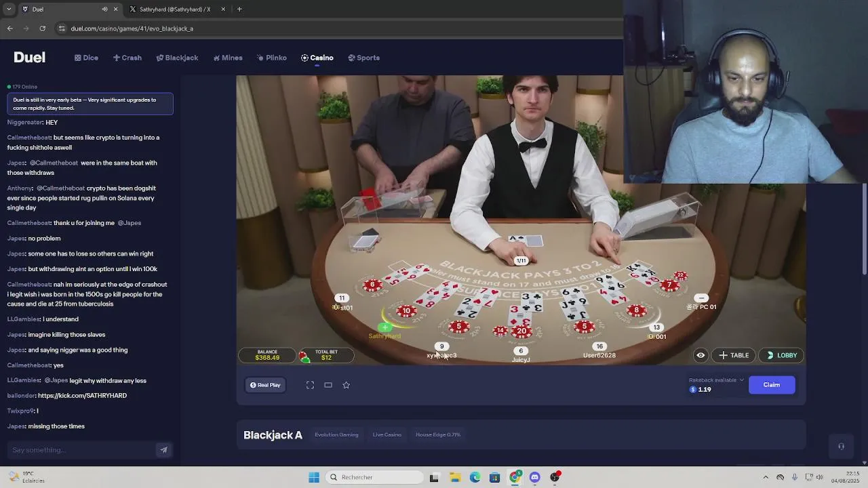Open Task View on the taskbar
The width and height of the screenshot is (868, 488).
point(434,477)
